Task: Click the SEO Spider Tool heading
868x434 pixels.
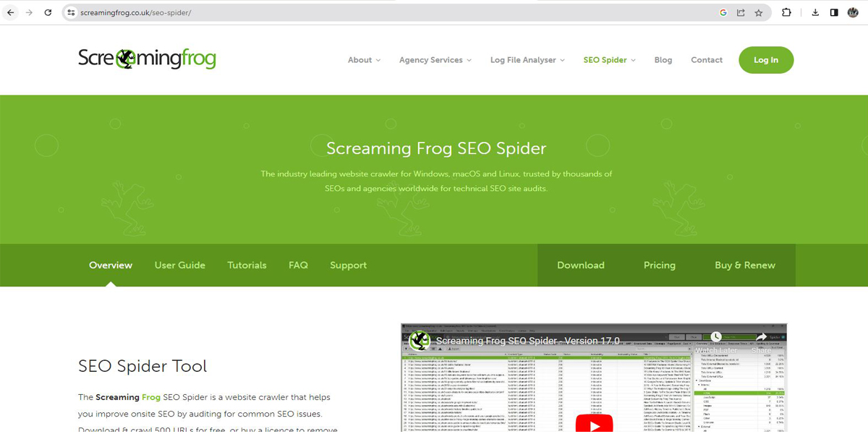Action: pos(142,366)
